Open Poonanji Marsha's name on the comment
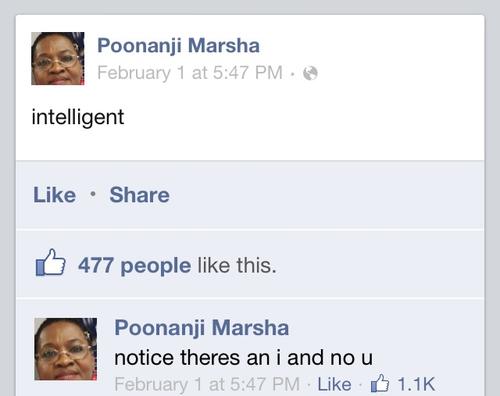 coord(202,328)
